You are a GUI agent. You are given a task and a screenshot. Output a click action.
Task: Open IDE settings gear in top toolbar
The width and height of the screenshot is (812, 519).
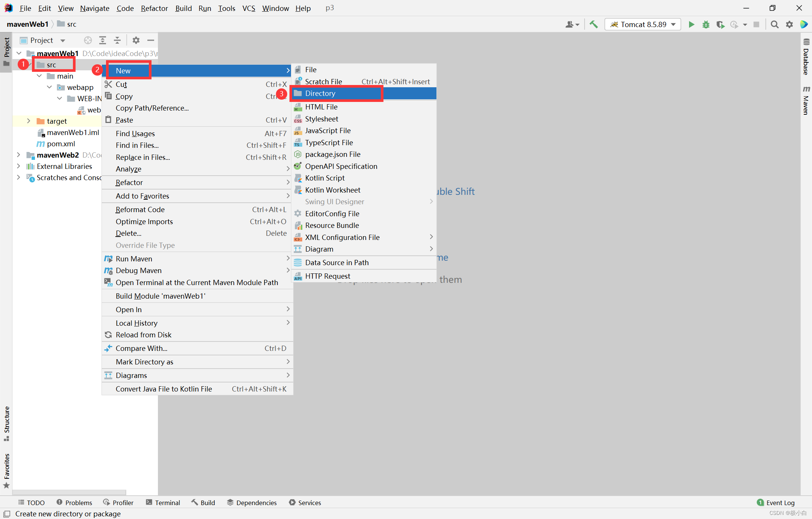coord(789,24)
